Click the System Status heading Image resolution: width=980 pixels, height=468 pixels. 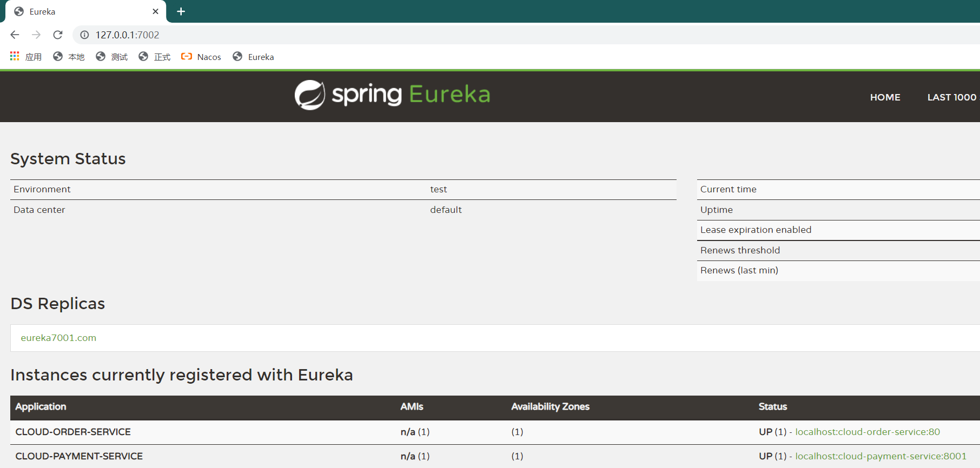pyautogui.click(x=68, y=159)
